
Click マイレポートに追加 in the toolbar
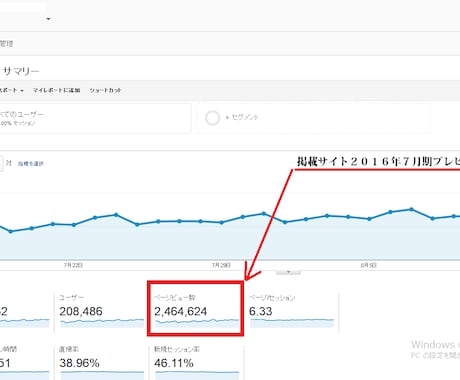tap(56, 90)
